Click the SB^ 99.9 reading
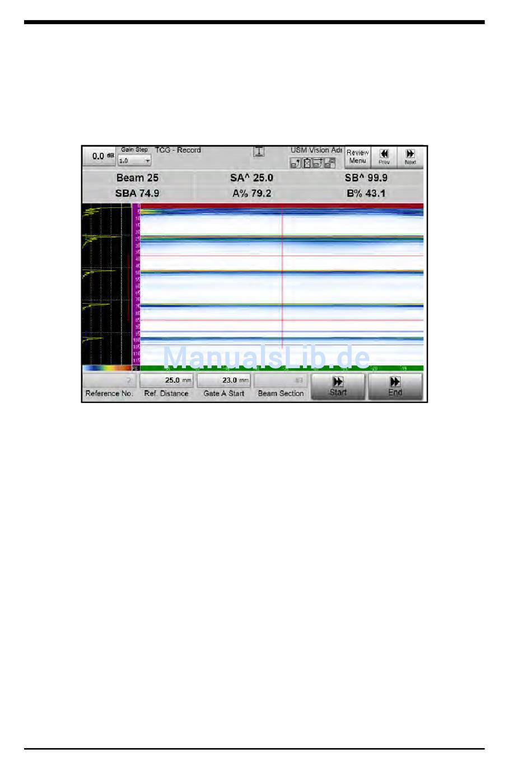Screen dimensions: 532x775 [366, 178]
